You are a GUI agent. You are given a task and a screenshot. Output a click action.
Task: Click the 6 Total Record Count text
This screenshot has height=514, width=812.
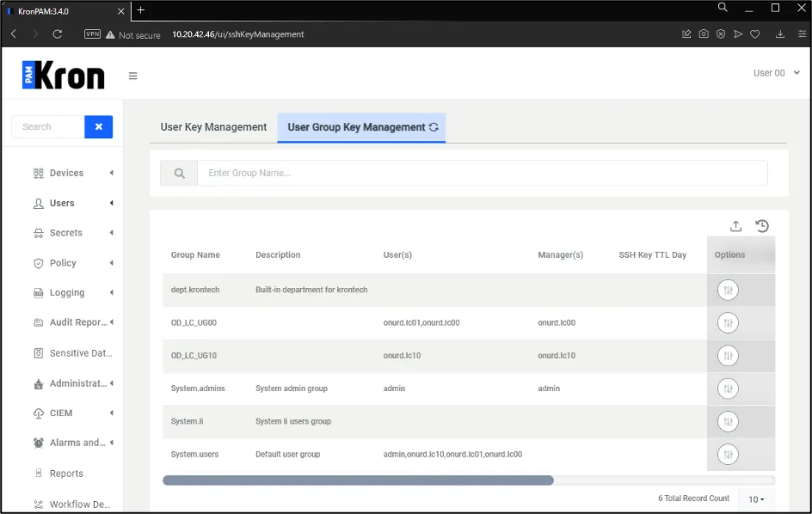tap(693, 498)
